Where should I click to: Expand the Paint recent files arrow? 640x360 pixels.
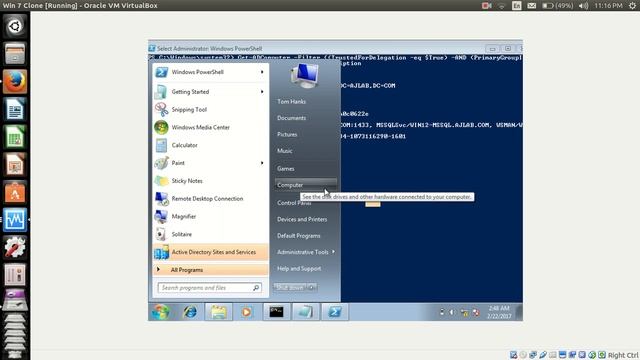pos(262,163)
